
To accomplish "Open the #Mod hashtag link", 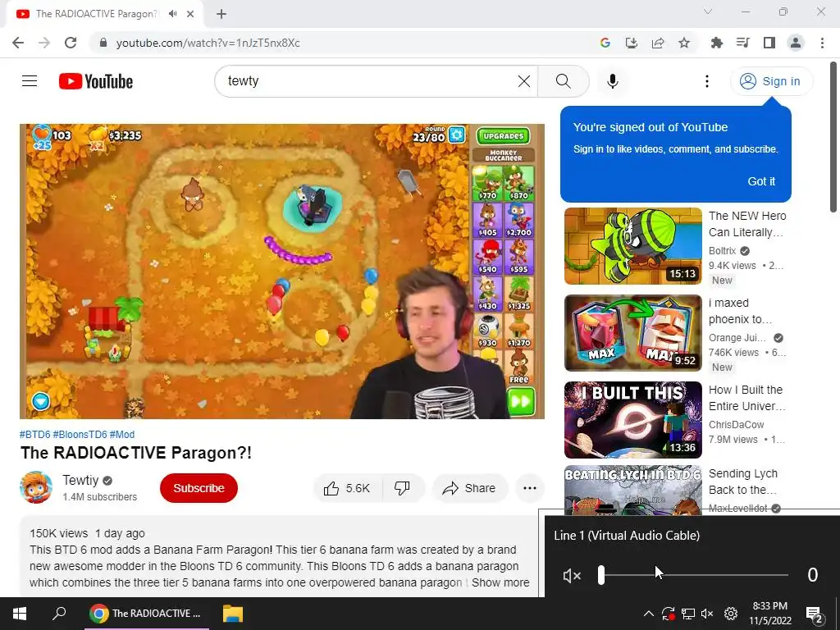I will pos(122,435).
